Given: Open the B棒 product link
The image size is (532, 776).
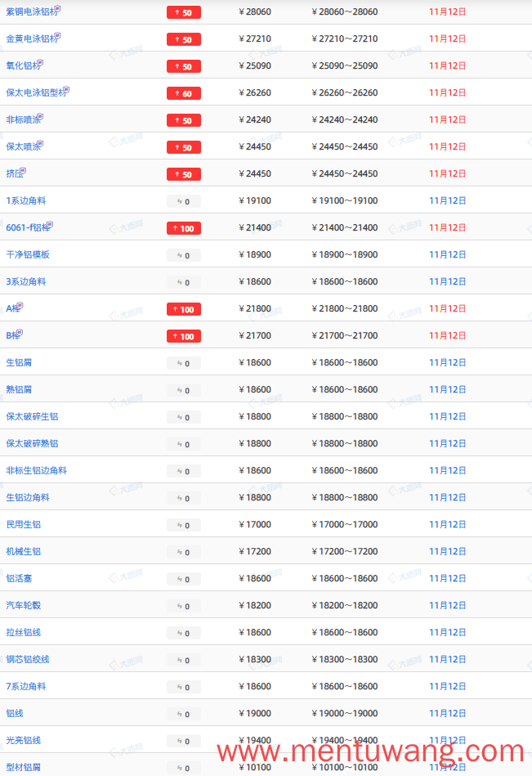Looking at the screenshot, I should click(x=13, y=335).
